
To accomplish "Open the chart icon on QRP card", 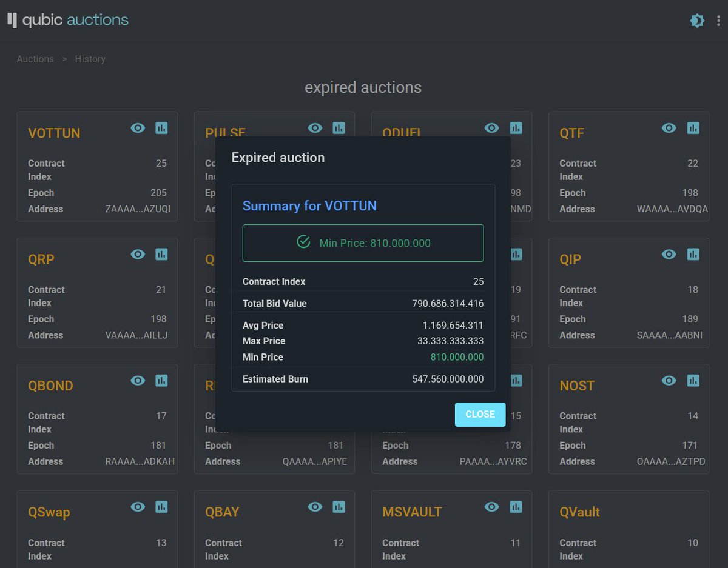I will [161, 254].
